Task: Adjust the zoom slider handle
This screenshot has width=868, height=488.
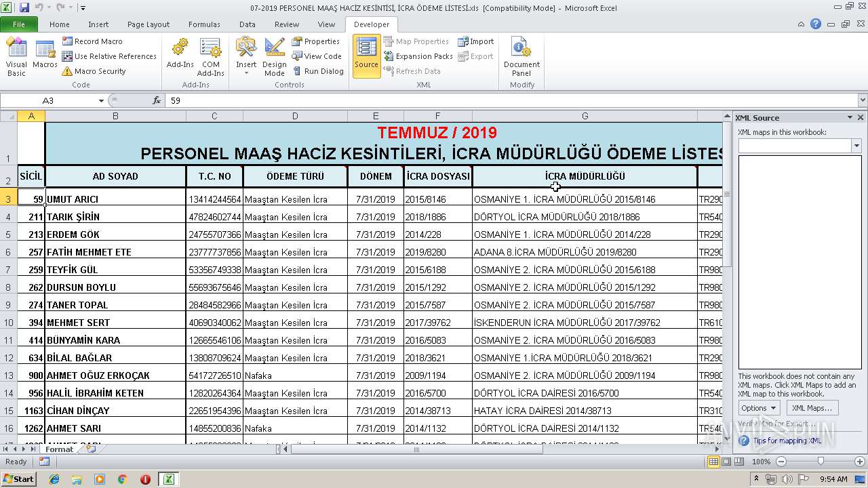Action: [821, 462]
